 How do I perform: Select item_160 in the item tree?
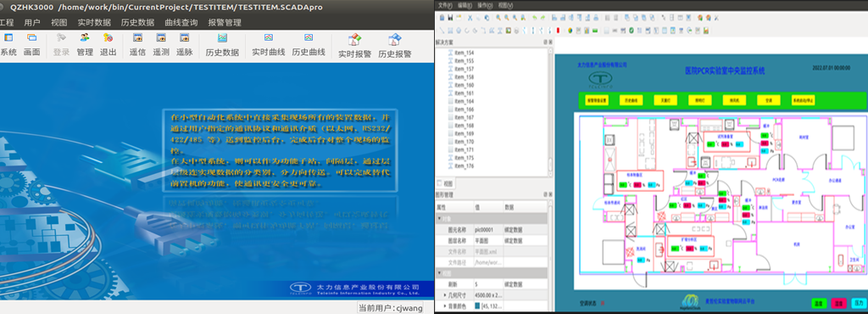[x=464, y=85]
